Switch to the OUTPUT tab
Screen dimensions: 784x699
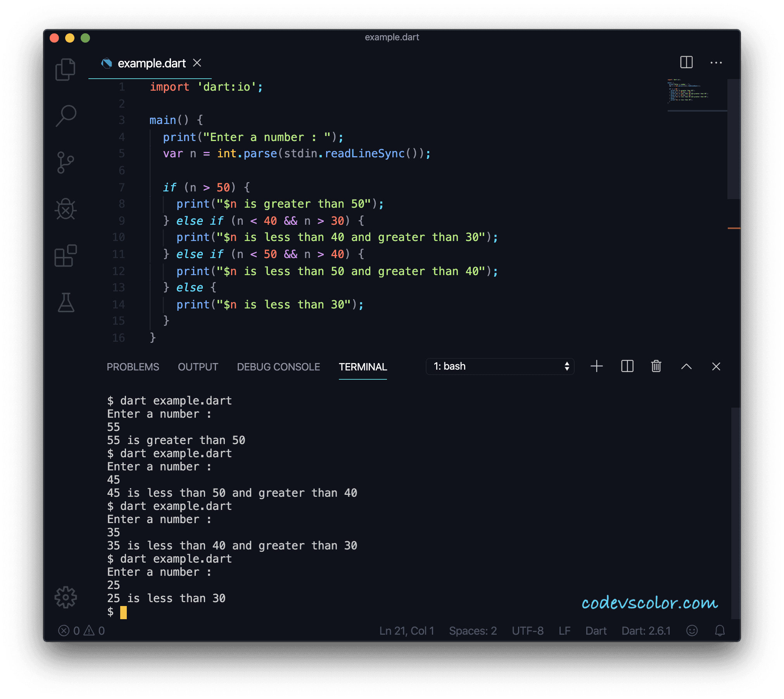(198, 367)
